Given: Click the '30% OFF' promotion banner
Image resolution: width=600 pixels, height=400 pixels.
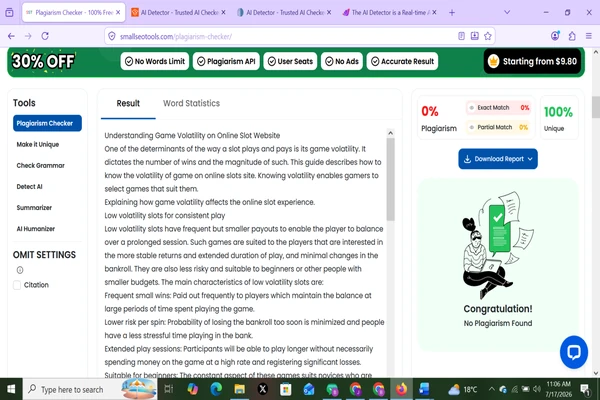Looking at the screenshot, I should click(x=43, y=61).
